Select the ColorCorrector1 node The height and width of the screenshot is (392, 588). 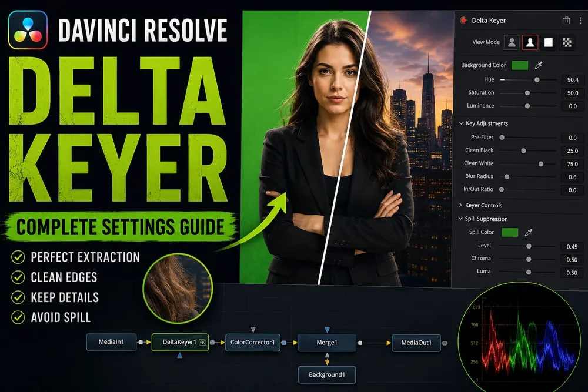[253, 342]
